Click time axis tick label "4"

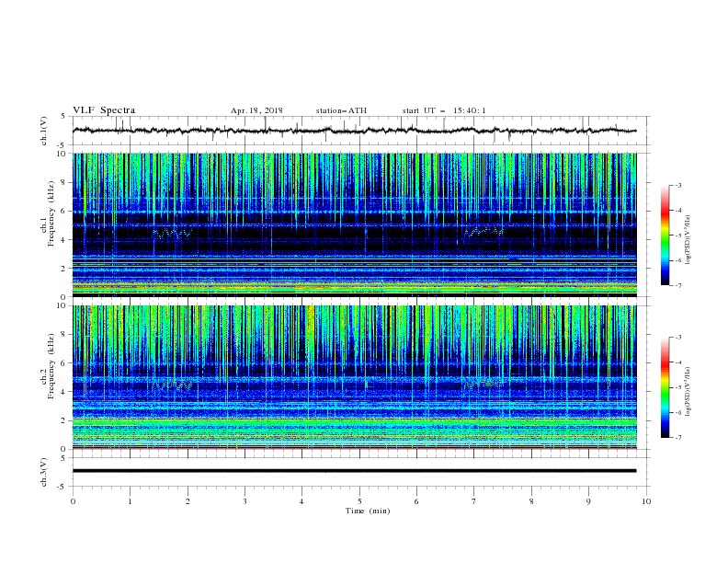point(302,501)
